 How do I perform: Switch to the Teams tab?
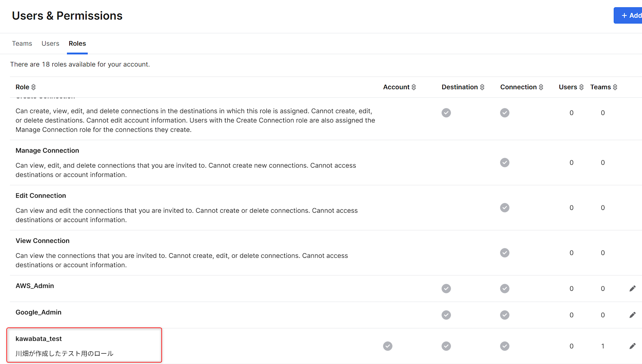22,43
